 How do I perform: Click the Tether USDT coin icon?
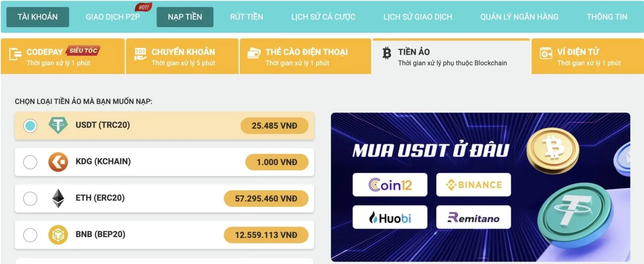pyautogui.click(x=58, y=125)
